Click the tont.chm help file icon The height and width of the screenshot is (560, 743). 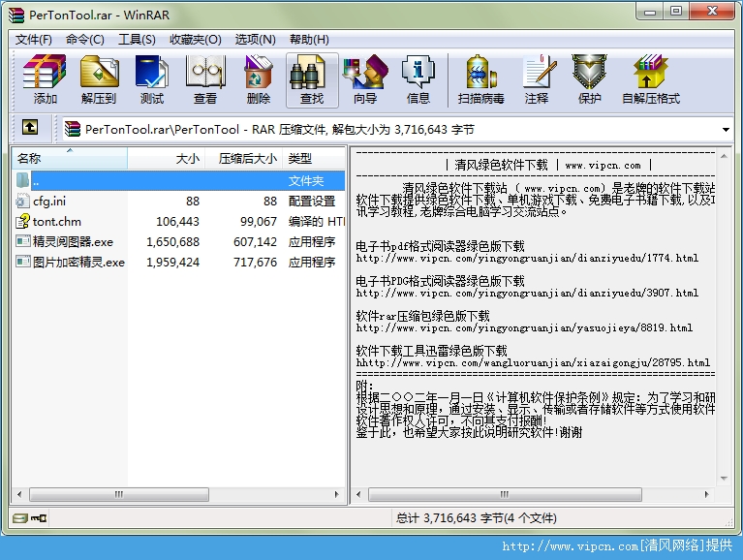(22, 221)
